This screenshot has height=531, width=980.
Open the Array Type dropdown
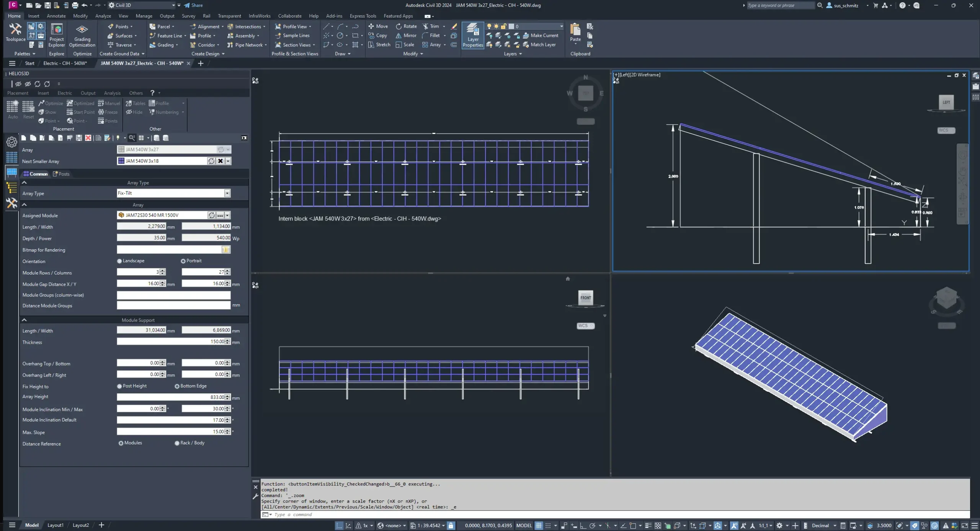click(x=227, y=193)
